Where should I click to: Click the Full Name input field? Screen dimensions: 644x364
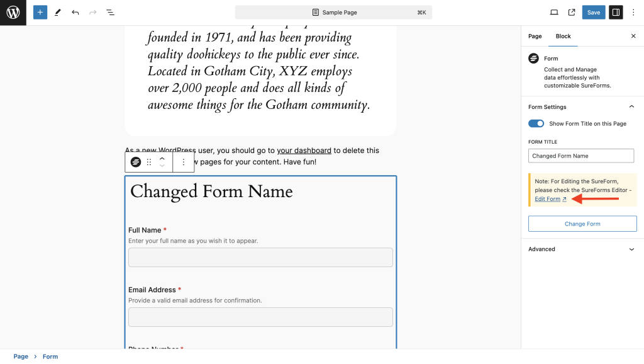click(260, 257)
